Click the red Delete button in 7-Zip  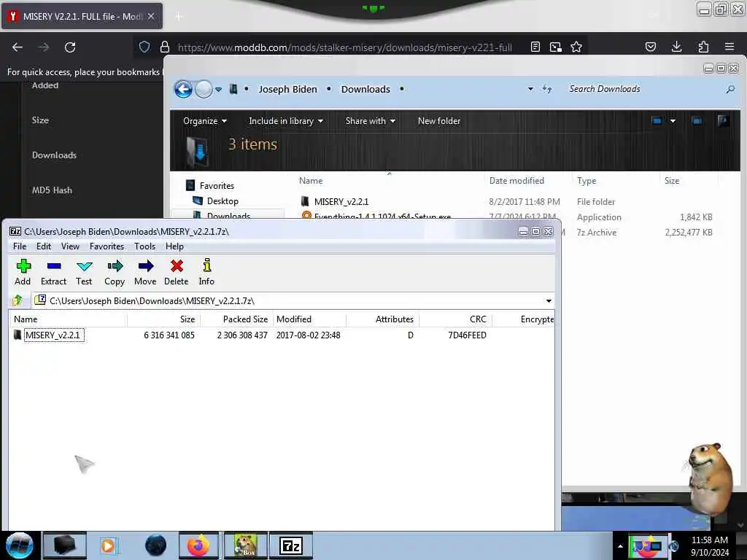(x=177, y=272)
